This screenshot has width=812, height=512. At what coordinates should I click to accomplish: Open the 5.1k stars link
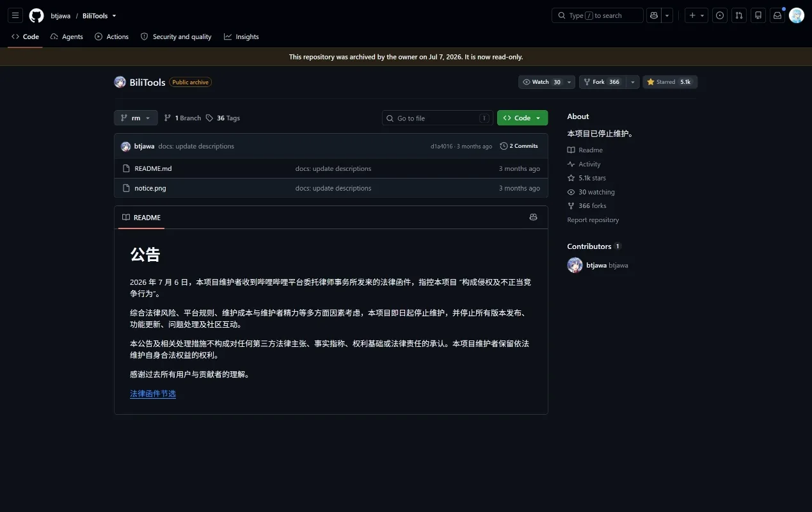tap(587, 178)
